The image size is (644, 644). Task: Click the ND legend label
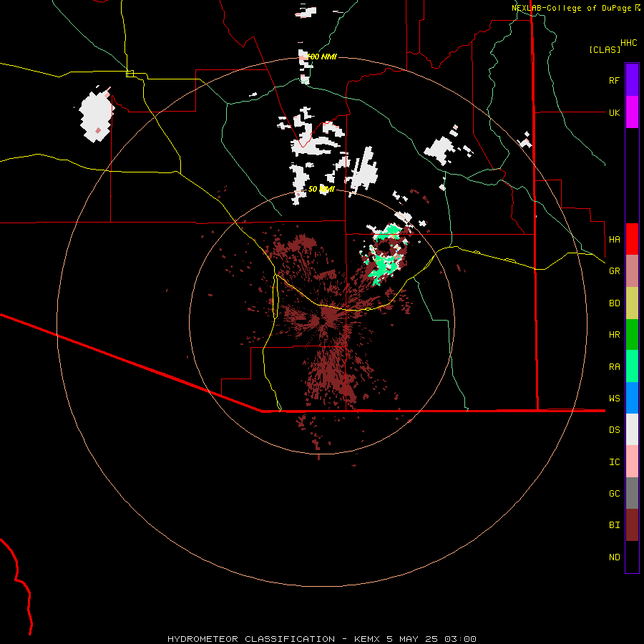click(614, 557)
